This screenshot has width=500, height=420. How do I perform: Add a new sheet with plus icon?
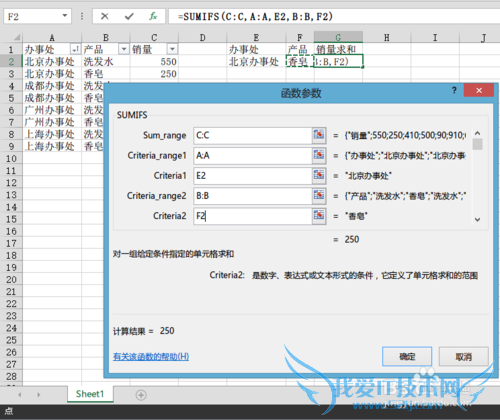point(141,395)
